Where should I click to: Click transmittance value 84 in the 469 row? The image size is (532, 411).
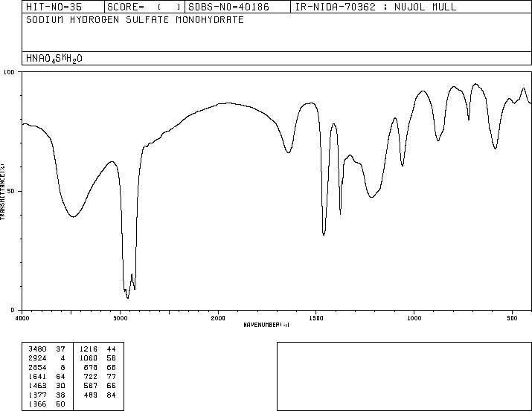112,395
